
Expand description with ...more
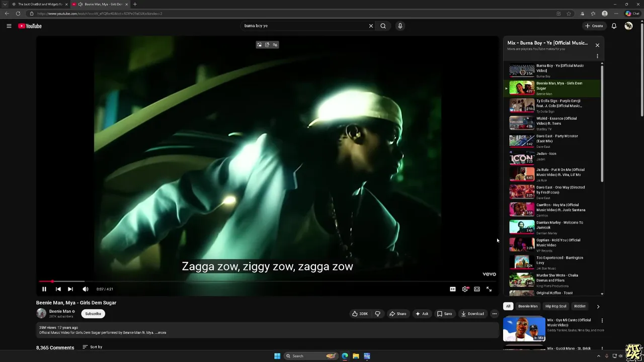pyautogui.click(x=161, y=332)
